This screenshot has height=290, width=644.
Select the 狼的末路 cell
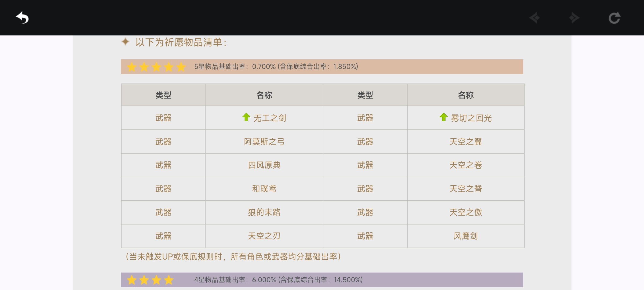264,212
